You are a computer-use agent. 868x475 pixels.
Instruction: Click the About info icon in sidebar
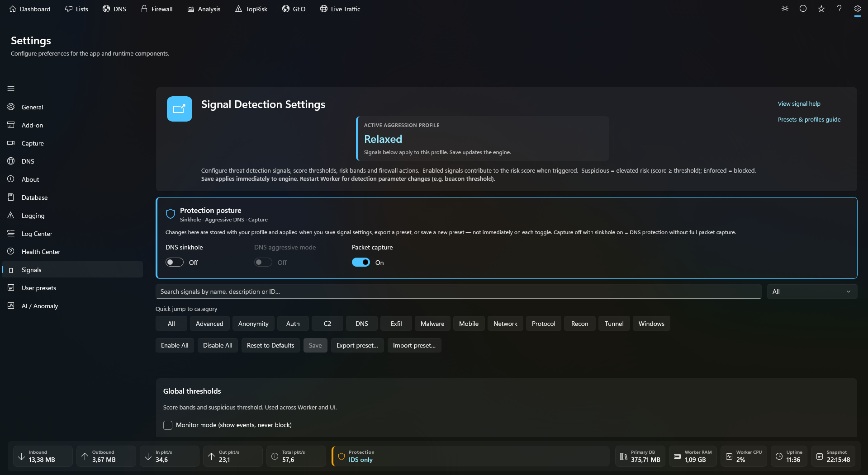click(x=11, y=179)
